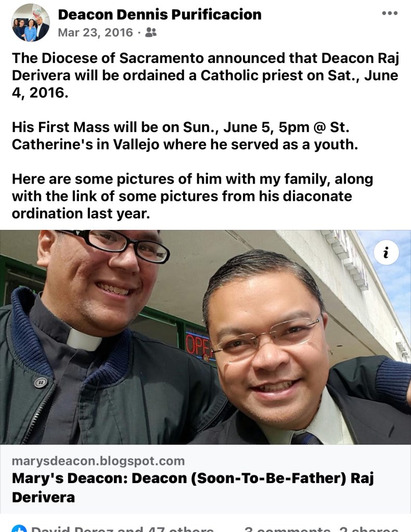Click the Derivera title second line

click(x=44, y=497)
